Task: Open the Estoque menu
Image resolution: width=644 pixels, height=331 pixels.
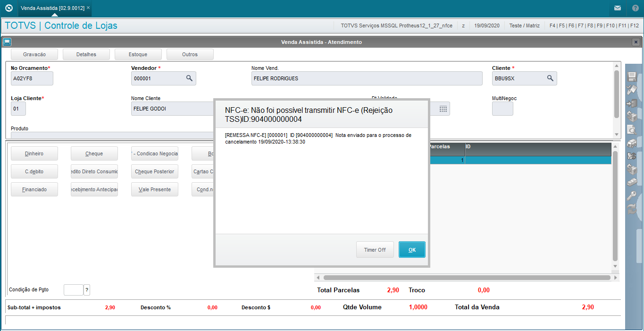Action: tap(138, 54)
